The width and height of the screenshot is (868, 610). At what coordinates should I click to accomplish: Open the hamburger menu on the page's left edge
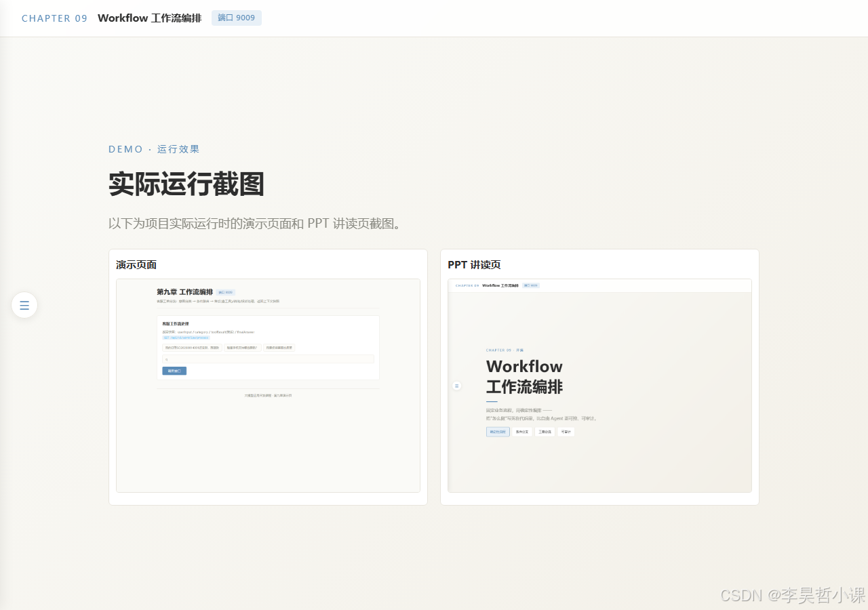tap(24, 305)
